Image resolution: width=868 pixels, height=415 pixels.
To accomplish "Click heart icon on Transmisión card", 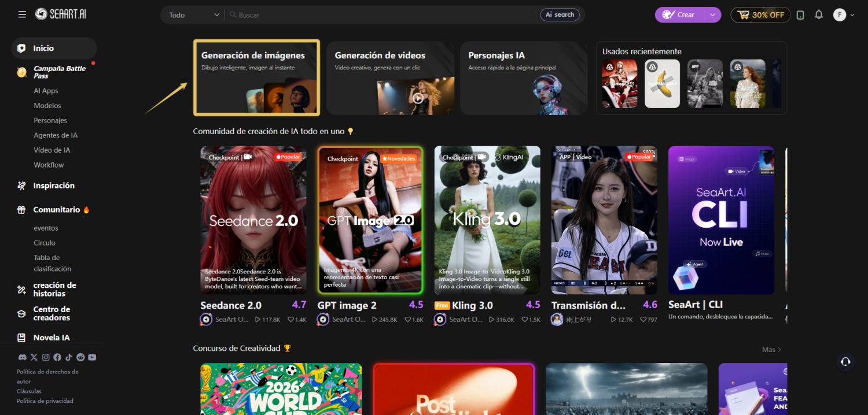I will 643,320.
